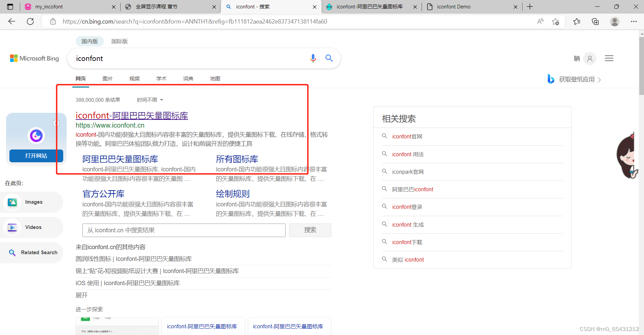The width and height of the screenshot is (644, 335).
Task: Open the tab actions menu icon
Action: (x=10, y=7)
